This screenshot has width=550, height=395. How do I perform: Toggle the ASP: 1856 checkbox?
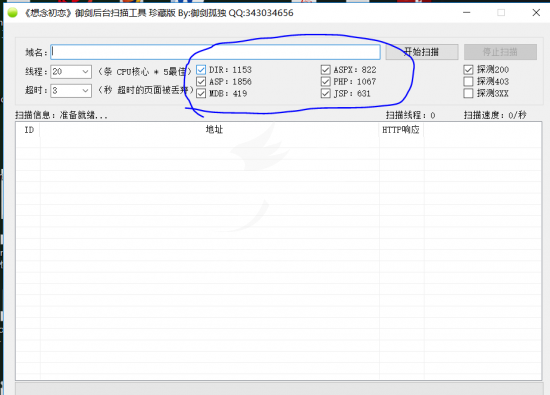tap(201, 82)
